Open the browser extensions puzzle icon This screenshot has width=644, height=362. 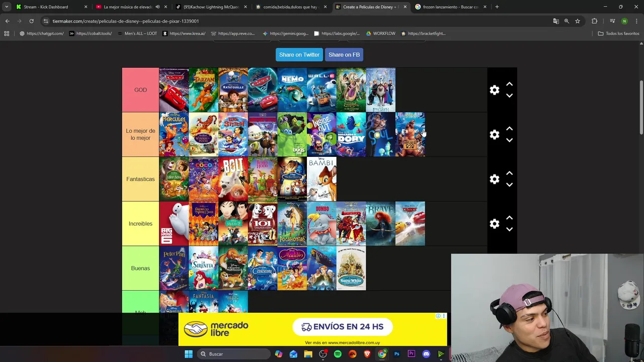pyautogui.click(x=594, y=21)
